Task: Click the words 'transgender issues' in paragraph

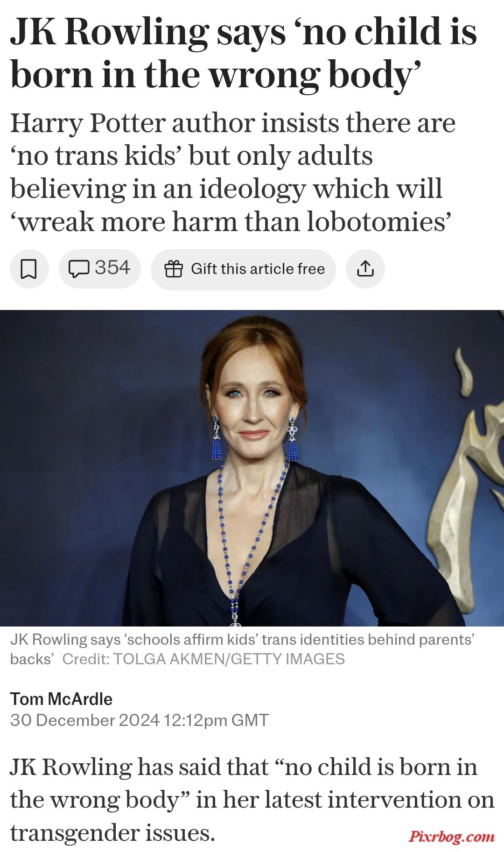Action: point(112,832)
